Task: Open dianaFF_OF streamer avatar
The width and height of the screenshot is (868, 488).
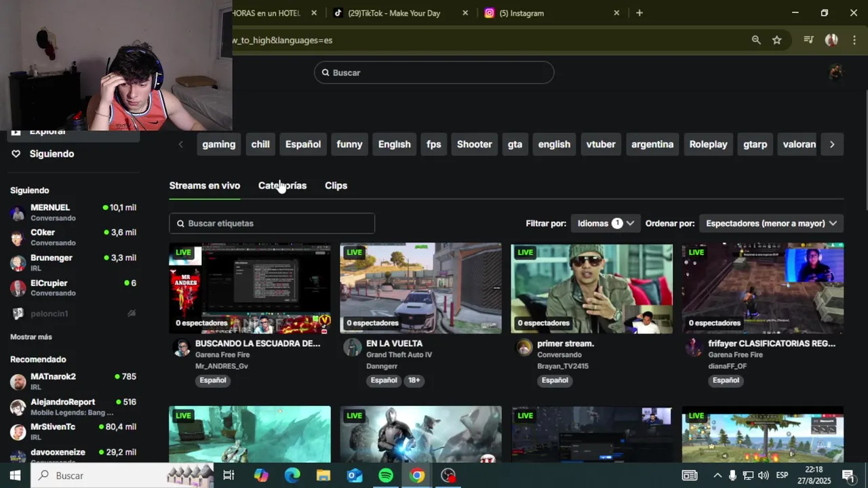Action: pyautogui.click(x=694, y=348)
